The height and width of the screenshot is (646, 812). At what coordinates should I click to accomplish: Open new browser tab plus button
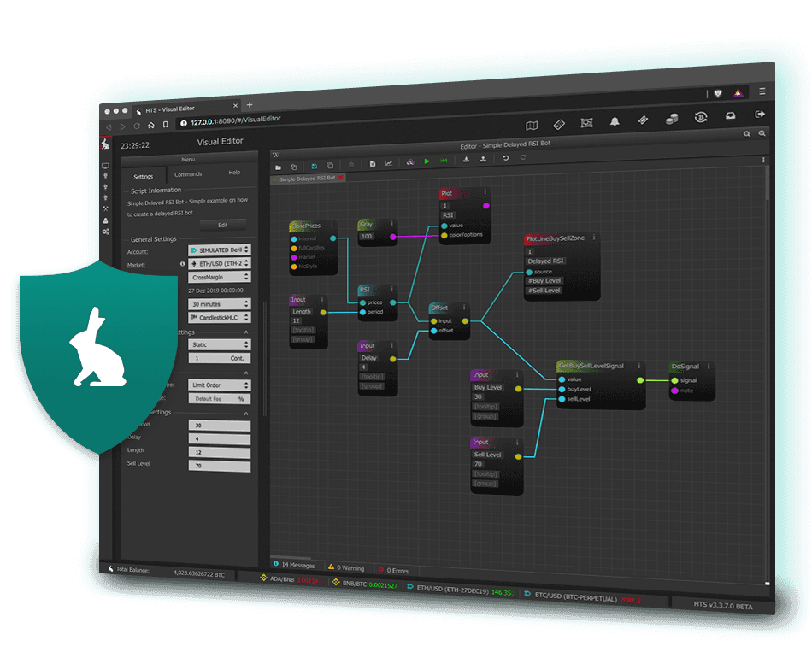[250, 104]
